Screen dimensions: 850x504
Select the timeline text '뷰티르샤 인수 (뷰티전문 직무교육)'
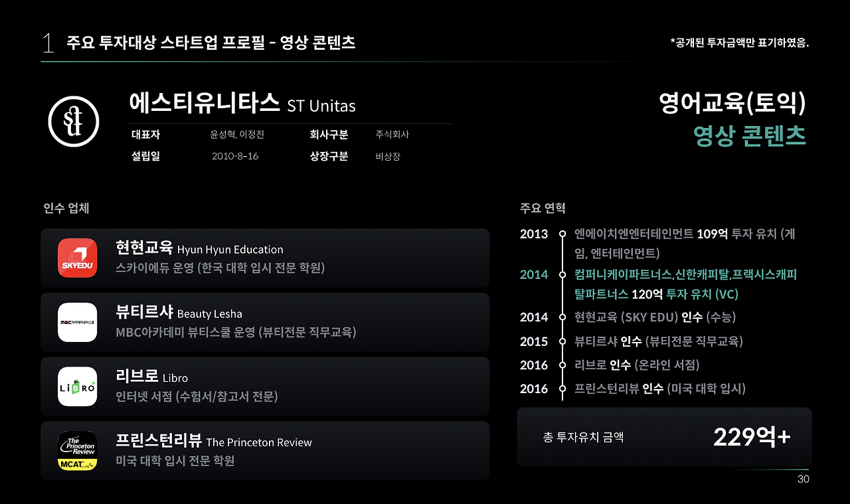659,341
